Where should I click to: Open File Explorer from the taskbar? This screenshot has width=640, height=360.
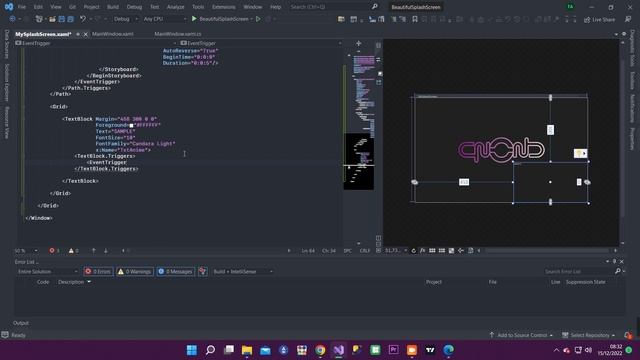click(247, 350)
